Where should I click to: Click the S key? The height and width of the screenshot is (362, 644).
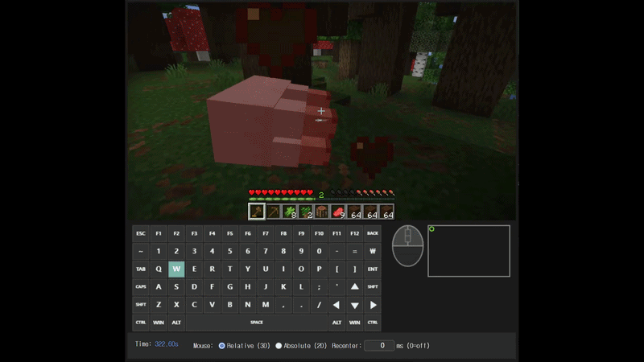(176, 287)
